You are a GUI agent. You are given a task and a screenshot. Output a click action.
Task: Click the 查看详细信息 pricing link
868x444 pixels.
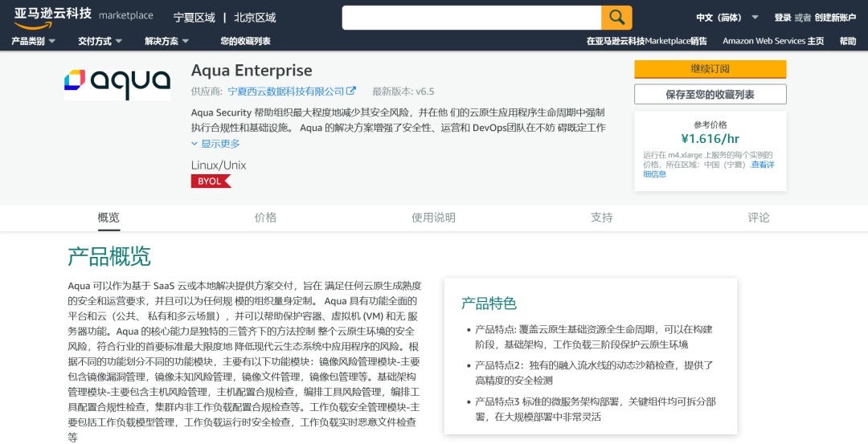(709, 169)
